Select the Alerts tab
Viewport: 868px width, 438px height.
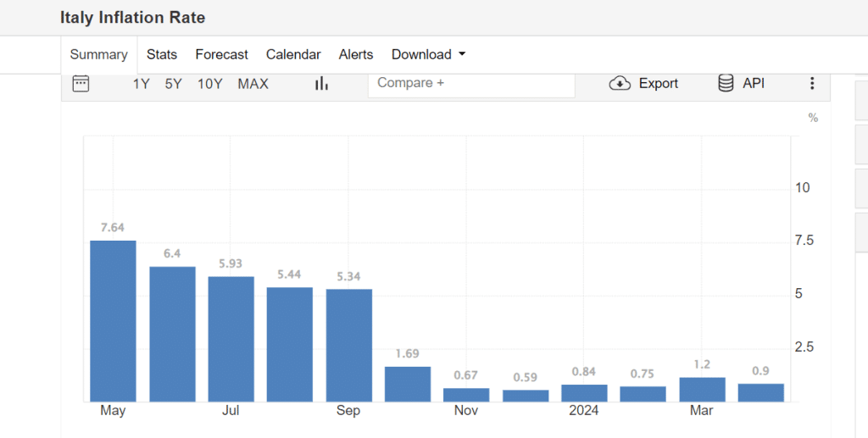[x=356, y=54]
